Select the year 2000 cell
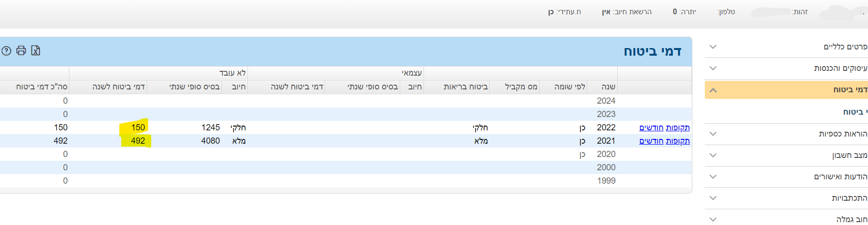 (x=606, y=167)
